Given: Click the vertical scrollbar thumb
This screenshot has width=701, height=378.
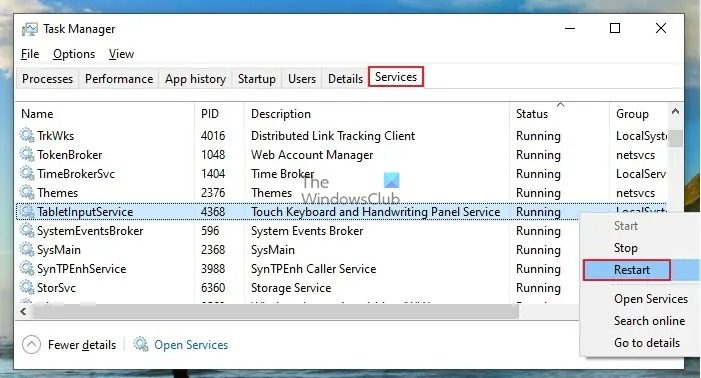Looking at the screenshot, I should (676, 138).
